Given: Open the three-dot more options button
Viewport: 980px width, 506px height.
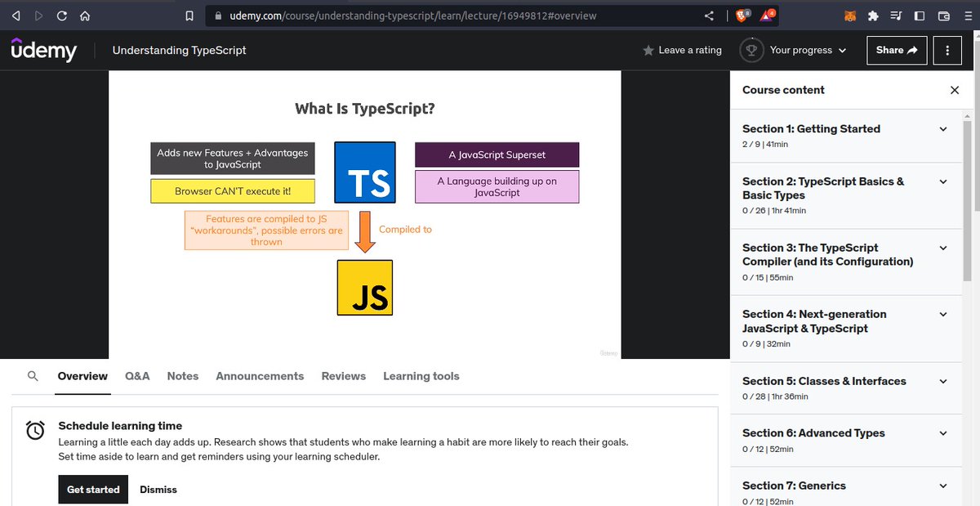Looking at the screenshot, I should coord(947,50).
